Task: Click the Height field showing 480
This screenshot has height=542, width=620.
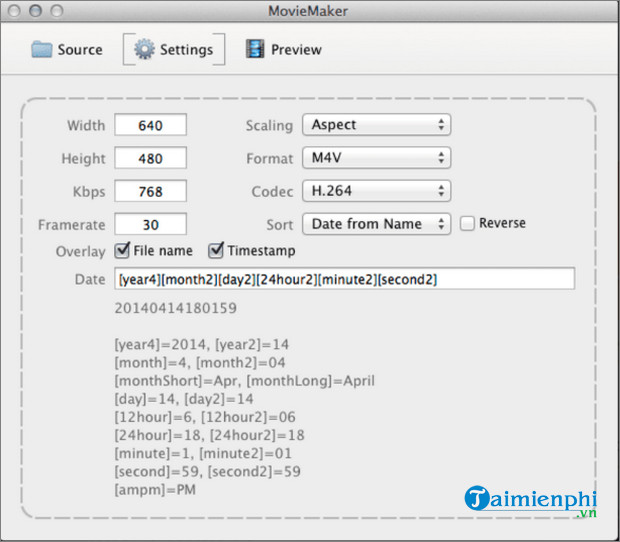Action: 150,158
